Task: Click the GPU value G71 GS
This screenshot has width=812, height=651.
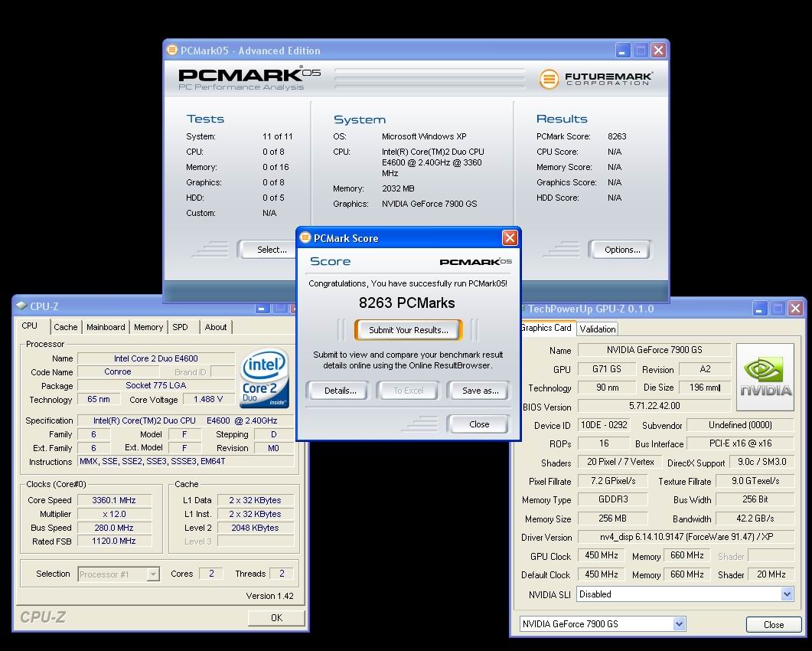Action: pos(606,369)
